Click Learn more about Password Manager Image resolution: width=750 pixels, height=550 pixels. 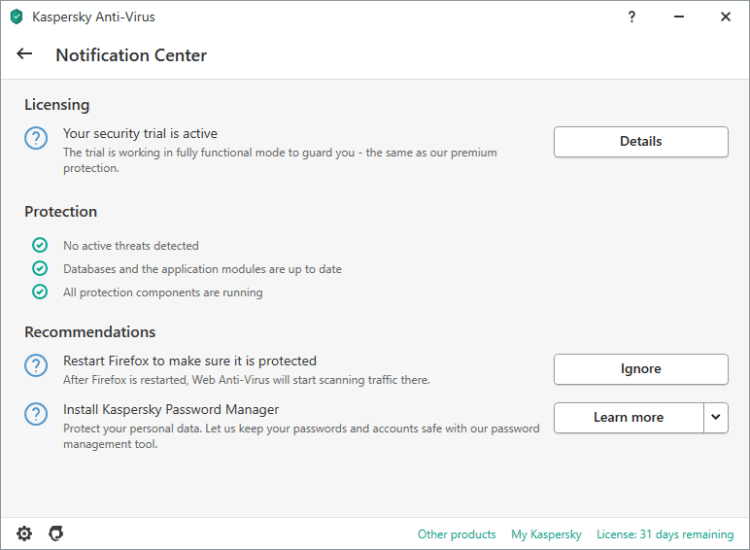point(628,418)
